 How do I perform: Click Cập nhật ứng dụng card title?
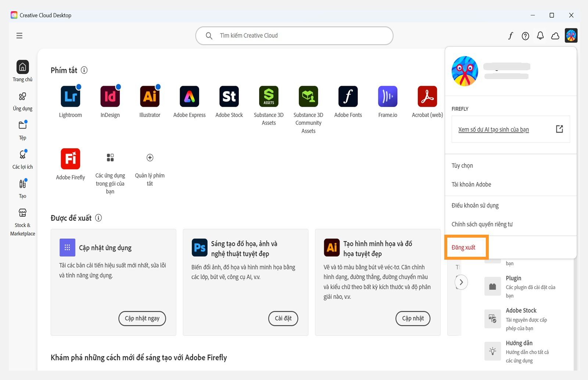[105, 248]
